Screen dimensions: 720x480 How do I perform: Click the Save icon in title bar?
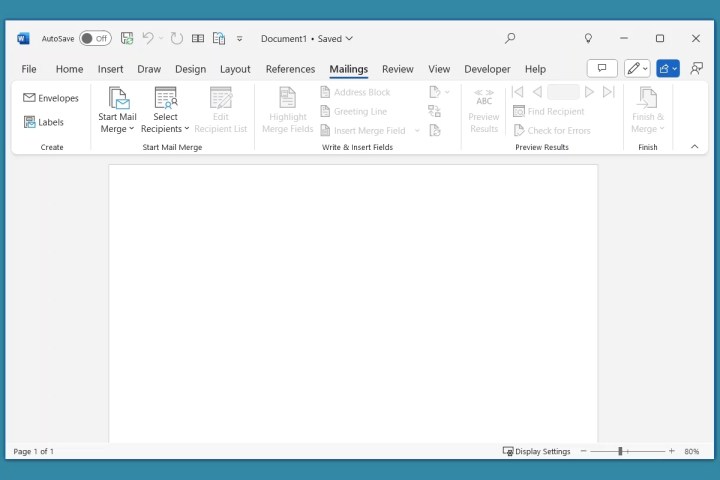tap(127, 38)
